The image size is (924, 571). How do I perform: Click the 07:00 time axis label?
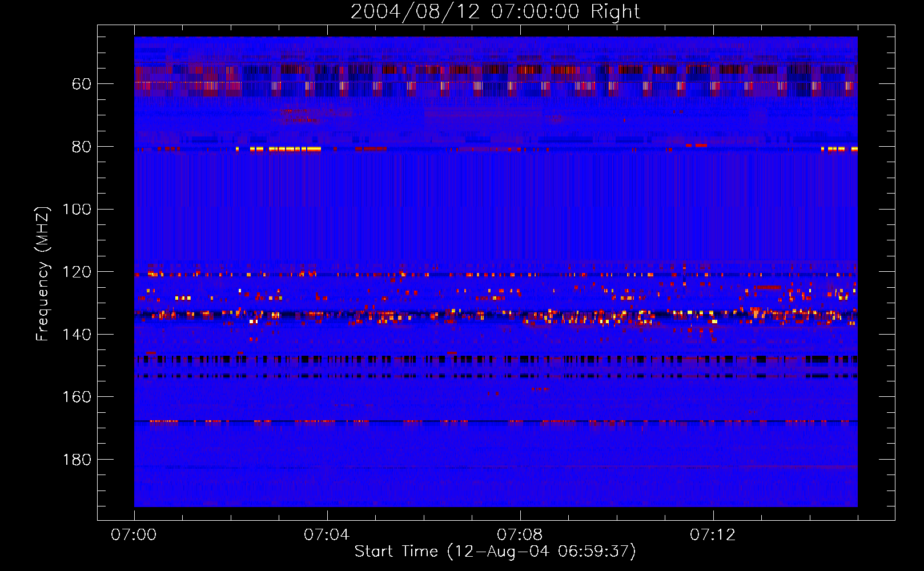[134, 534]
